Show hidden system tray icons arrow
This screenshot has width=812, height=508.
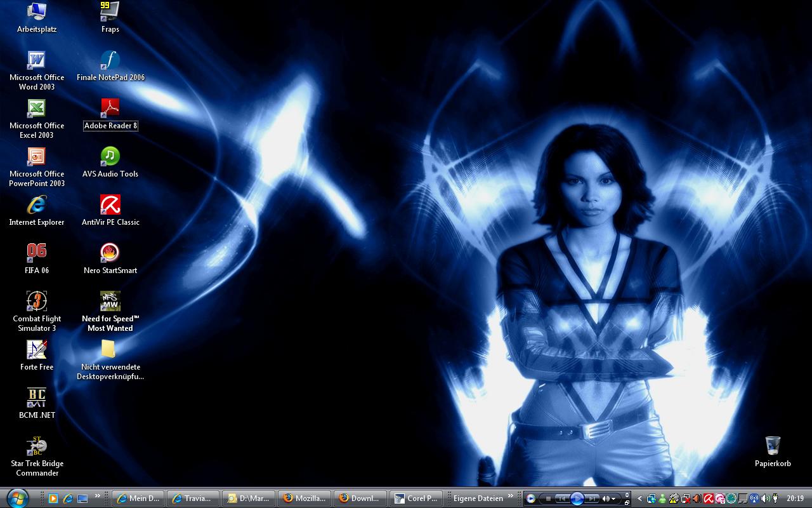[639, 498]
